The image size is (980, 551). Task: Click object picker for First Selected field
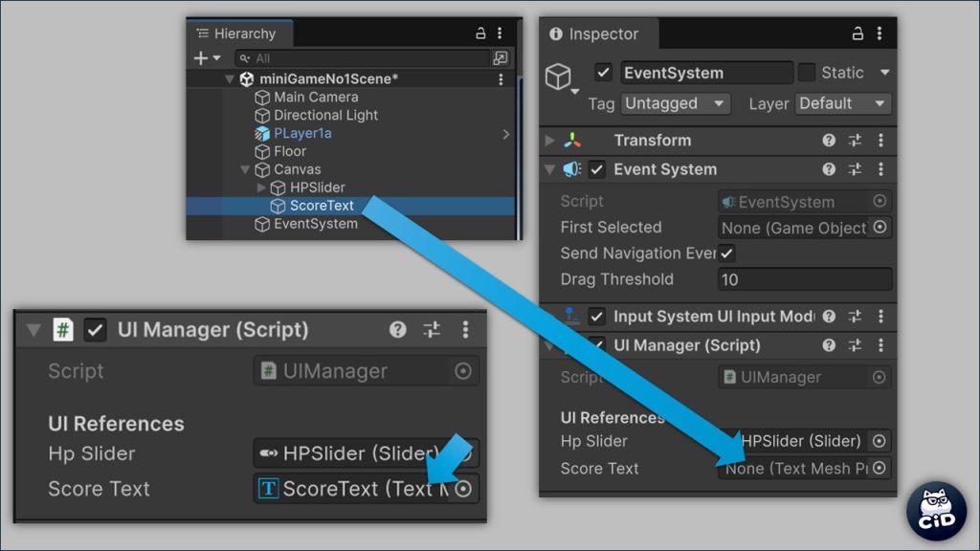[x=880, y=228]
